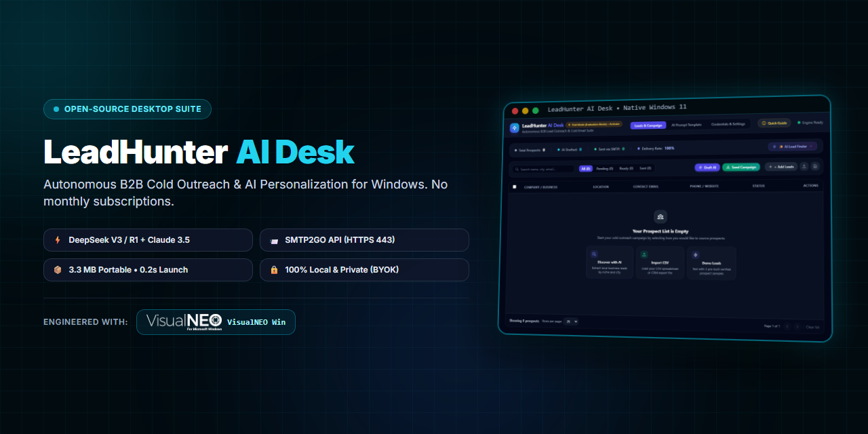The width and height of the screenshot is (868, 434).
Task: Click the green maximize dot on the app window
Action: [535, 111]
